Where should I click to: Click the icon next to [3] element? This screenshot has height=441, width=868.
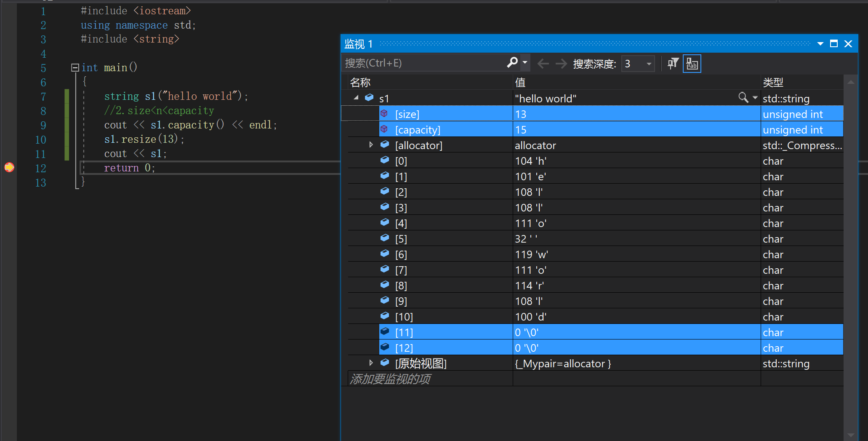pos(384,206)
